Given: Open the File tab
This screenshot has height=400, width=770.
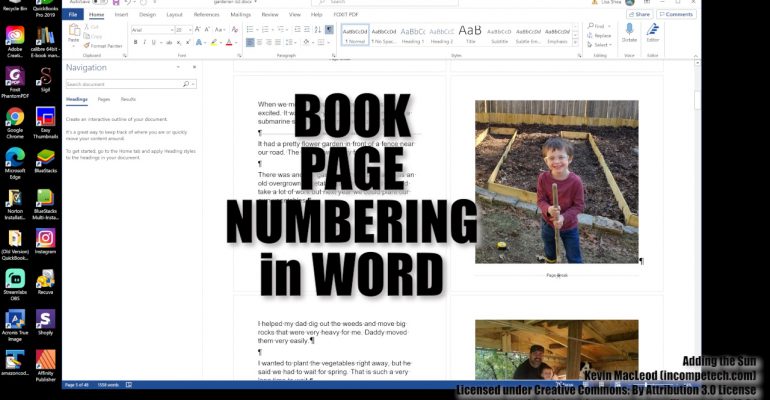Looking at the screenshot, I should pos(73,14).
